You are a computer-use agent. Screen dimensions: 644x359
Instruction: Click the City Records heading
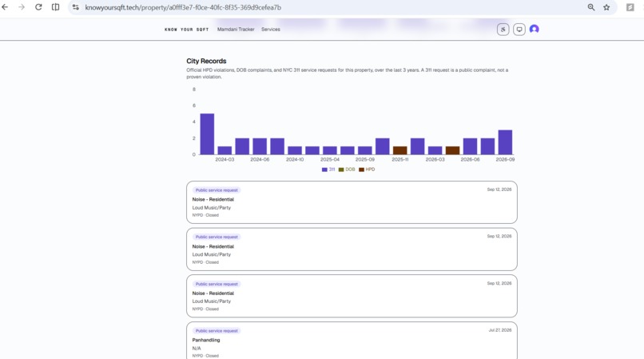(x=206, y=61)
